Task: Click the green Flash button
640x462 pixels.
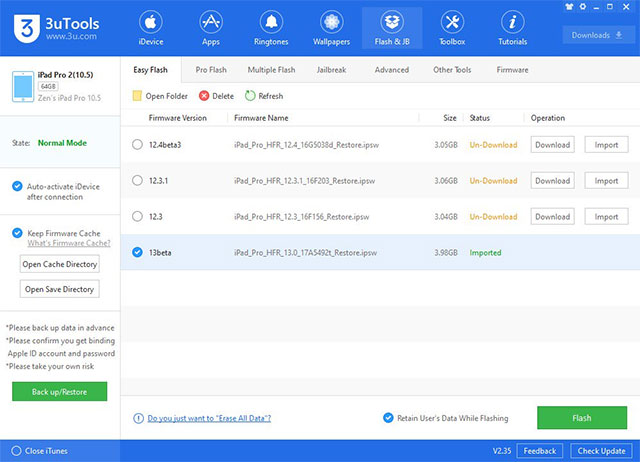Action: (x=581, y=418)
